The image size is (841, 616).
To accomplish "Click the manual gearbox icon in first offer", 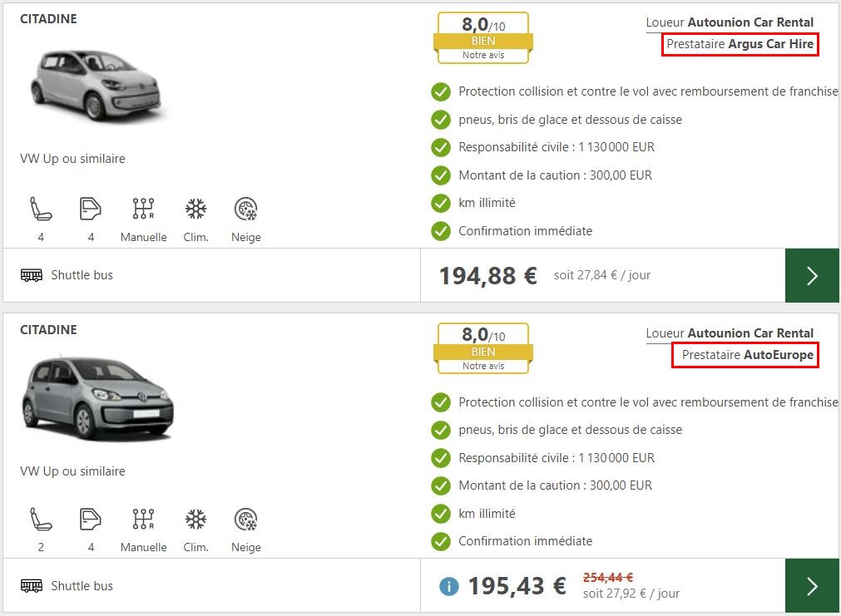I will click(x=143, y=209).
